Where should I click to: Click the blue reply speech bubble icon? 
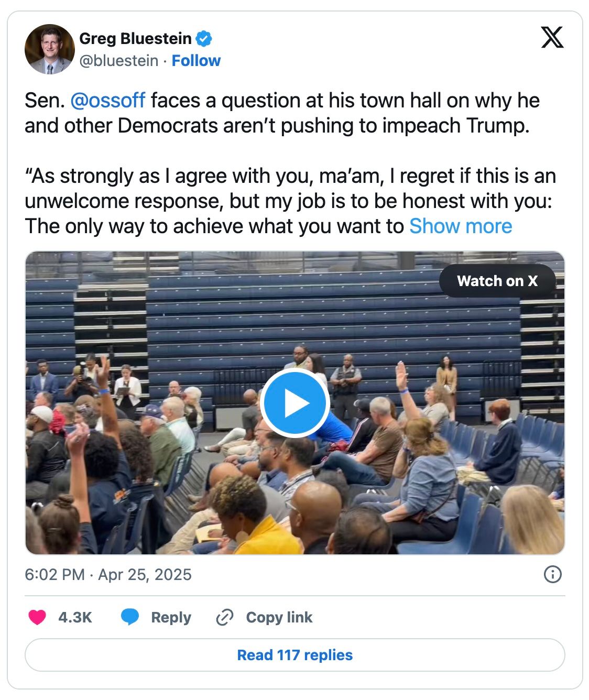pos(130,617)
